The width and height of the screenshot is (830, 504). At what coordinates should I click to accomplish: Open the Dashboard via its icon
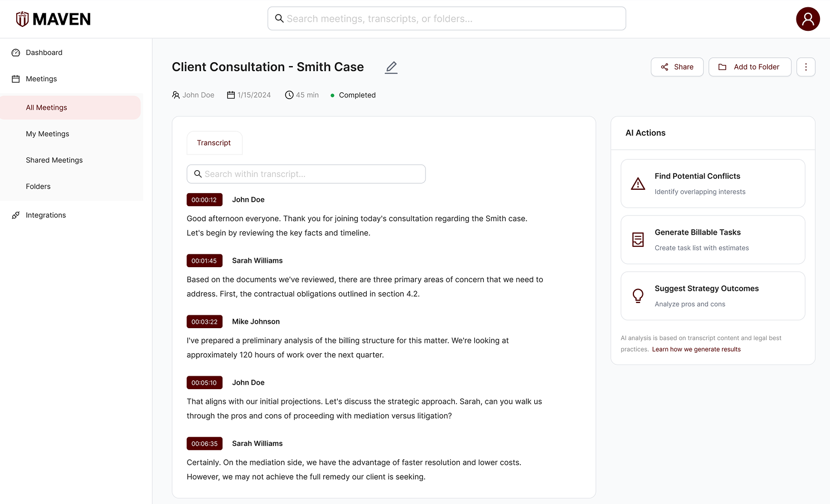15,52
